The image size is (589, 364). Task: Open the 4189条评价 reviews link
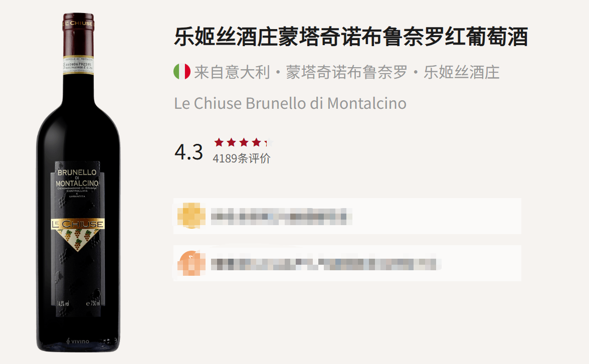point(242,158)
